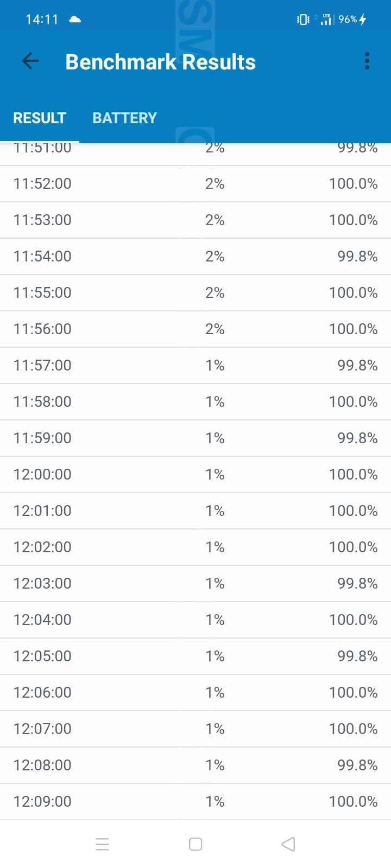This screenshot has height=868, width=391.
Task: Tap the cloud icon in status bar
Action: tap(75, 20)
